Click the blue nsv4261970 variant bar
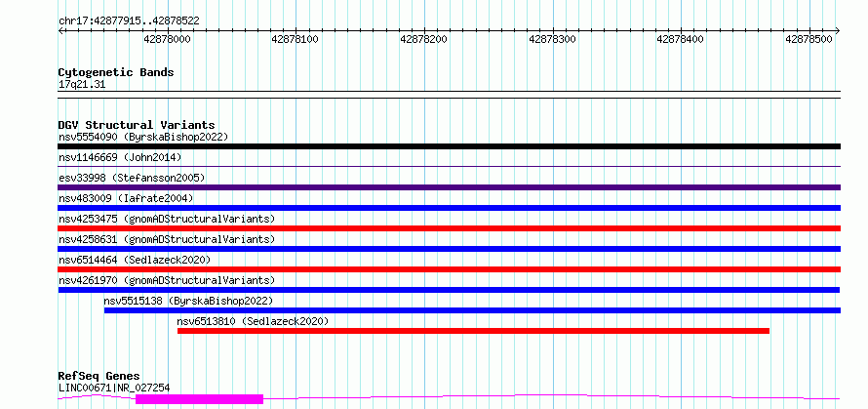Image resolution: width=868 pixels, height=409 pixels. point(449,290)
